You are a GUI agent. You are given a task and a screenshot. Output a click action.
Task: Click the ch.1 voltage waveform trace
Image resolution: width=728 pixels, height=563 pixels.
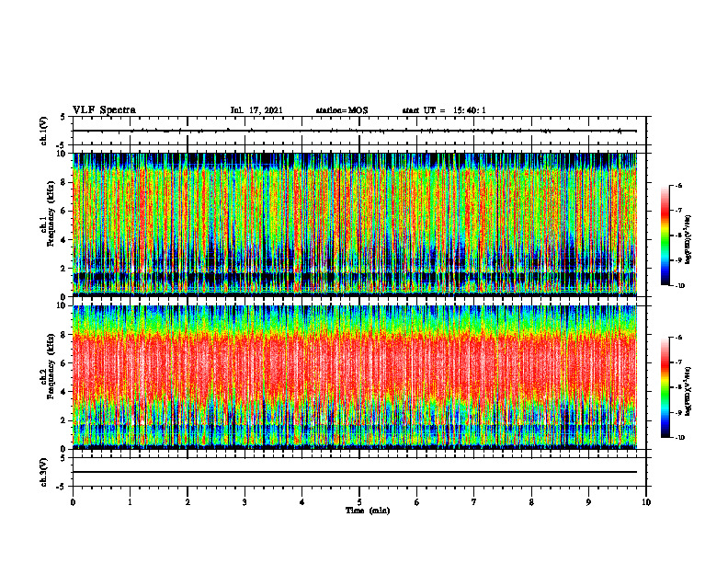click(x=355, y=131)
